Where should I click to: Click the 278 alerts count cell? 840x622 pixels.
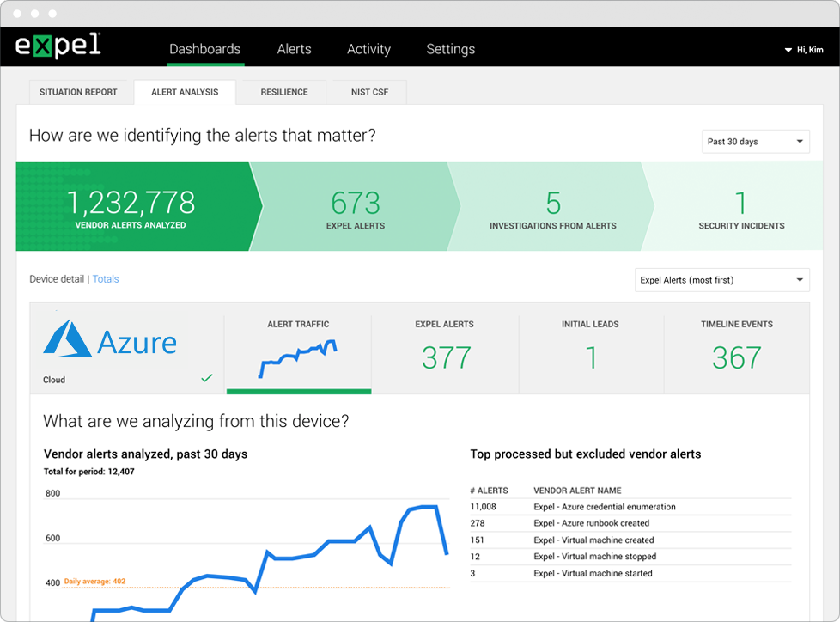coord(478,523)
